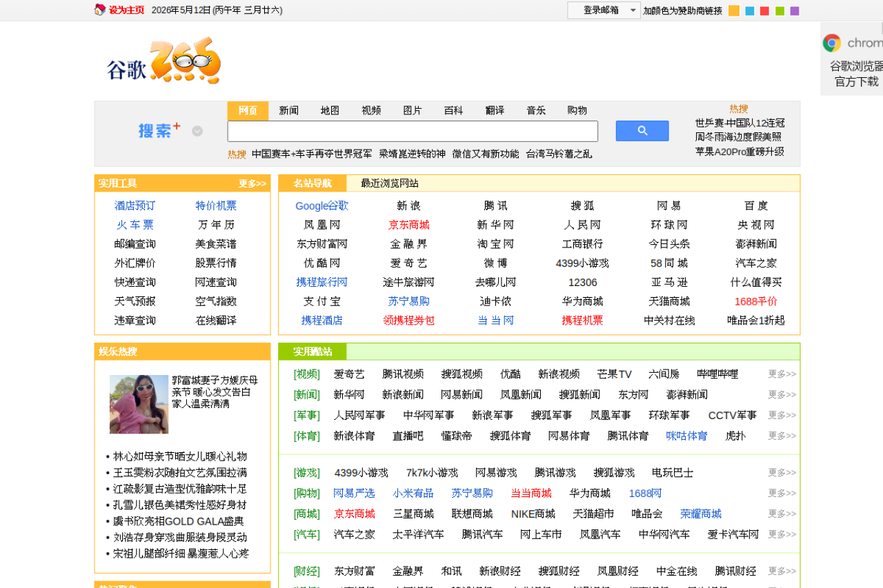
Task: Open the 在线翻译 tool link
Action: pyautogui.click(x=216, y=321)
